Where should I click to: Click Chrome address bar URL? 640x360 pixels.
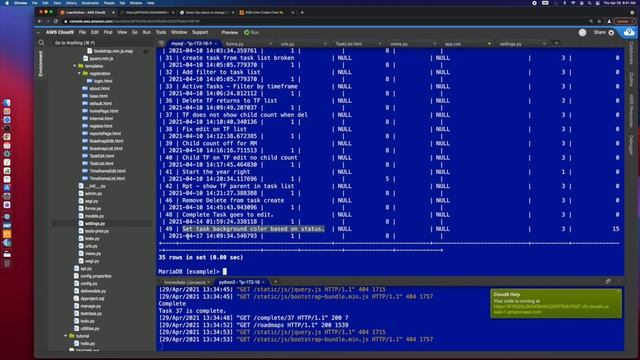coord(135,21)
